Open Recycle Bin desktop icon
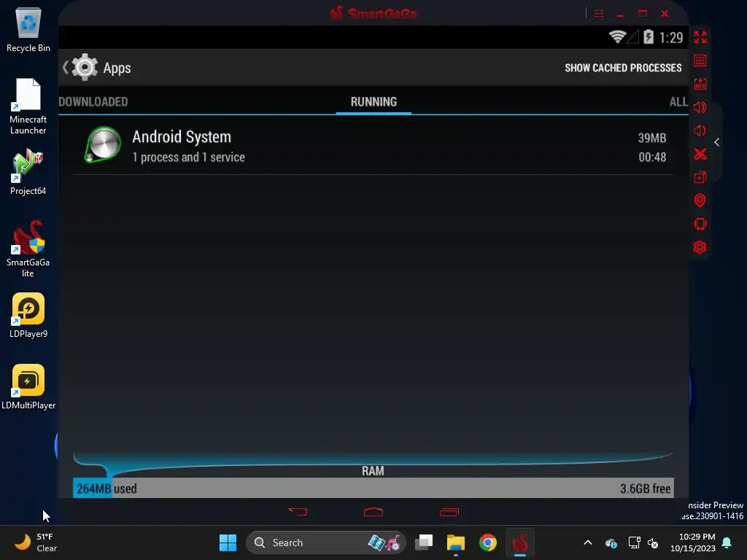Viewport: 747px width, 560px height. tap(28, 29)
